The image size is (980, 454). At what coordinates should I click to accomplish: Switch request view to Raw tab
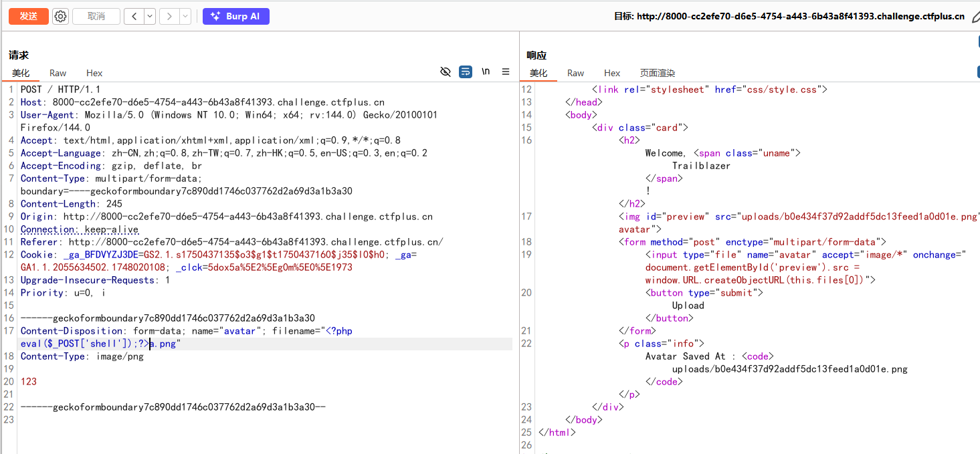[58, 73]
